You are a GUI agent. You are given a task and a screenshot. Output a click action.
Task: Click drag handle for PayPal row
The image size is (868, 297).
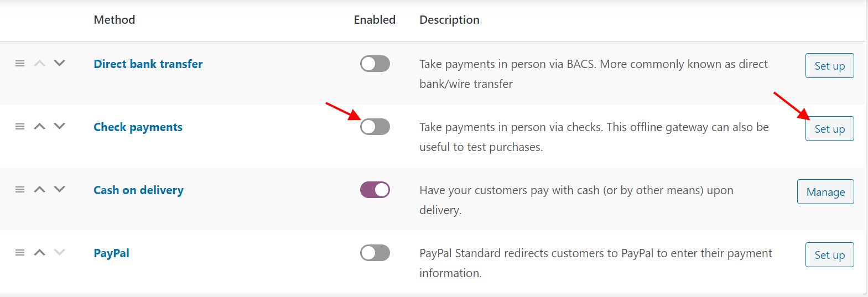(20, 253)
